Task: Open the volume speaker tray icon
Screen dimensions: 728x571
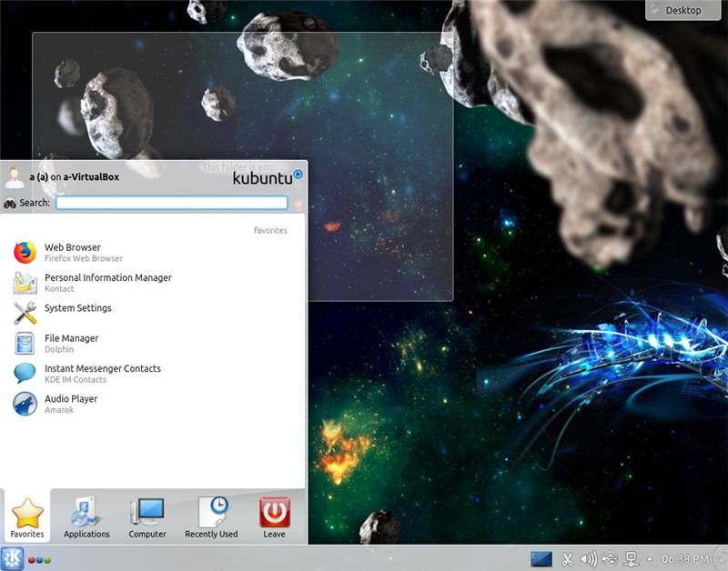Action: (x=588, y=559)
